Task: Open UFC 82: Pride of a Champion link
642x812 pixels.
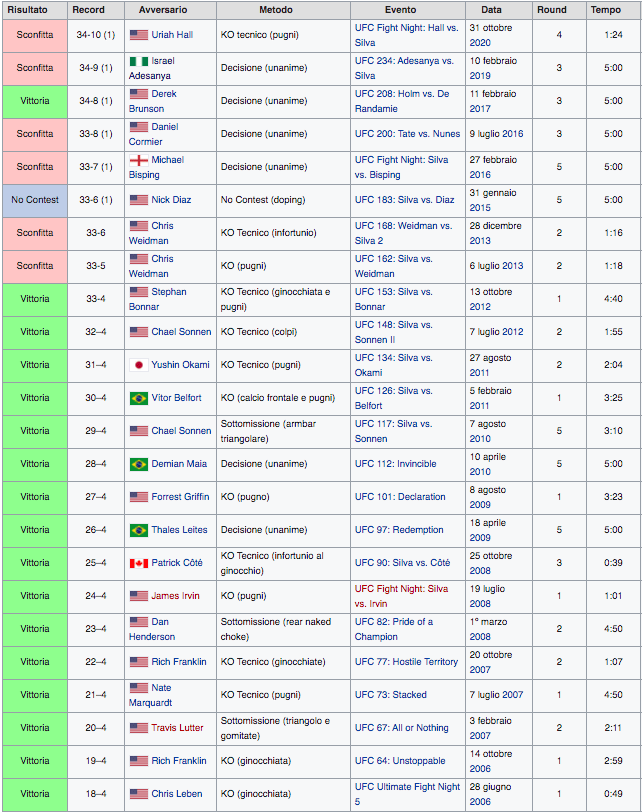Action: [x=393, y=629]
